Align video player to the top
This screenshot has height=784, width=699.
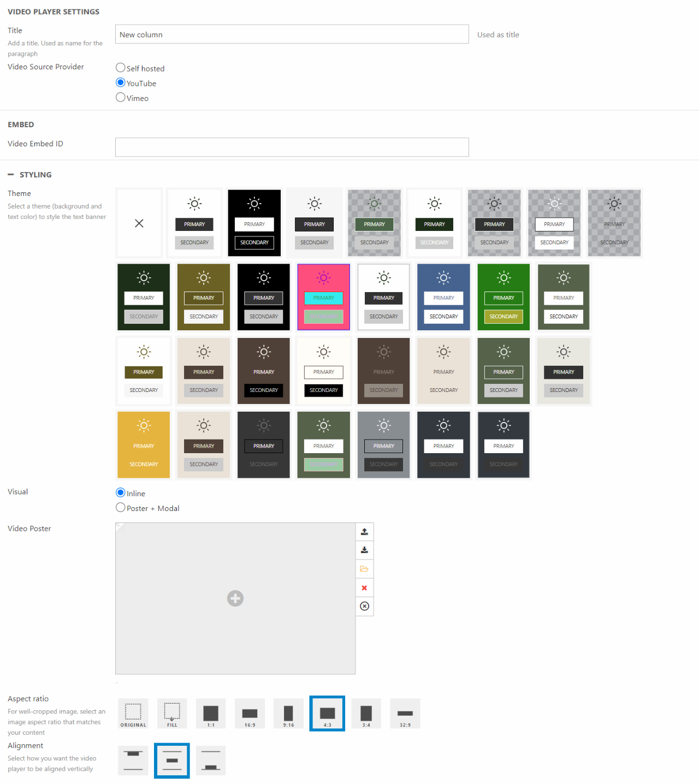(x=133, y=760)
